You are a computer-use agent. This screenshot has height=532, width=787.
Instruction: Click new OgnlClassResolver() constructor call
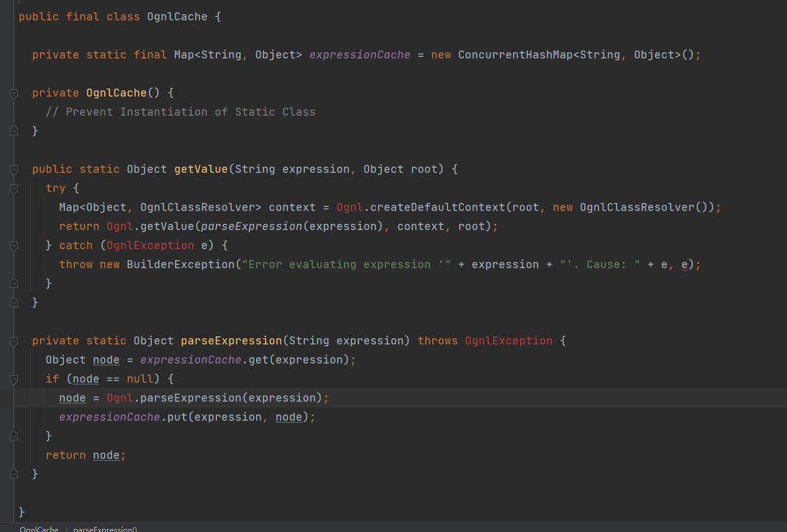[x=631, y=207]
